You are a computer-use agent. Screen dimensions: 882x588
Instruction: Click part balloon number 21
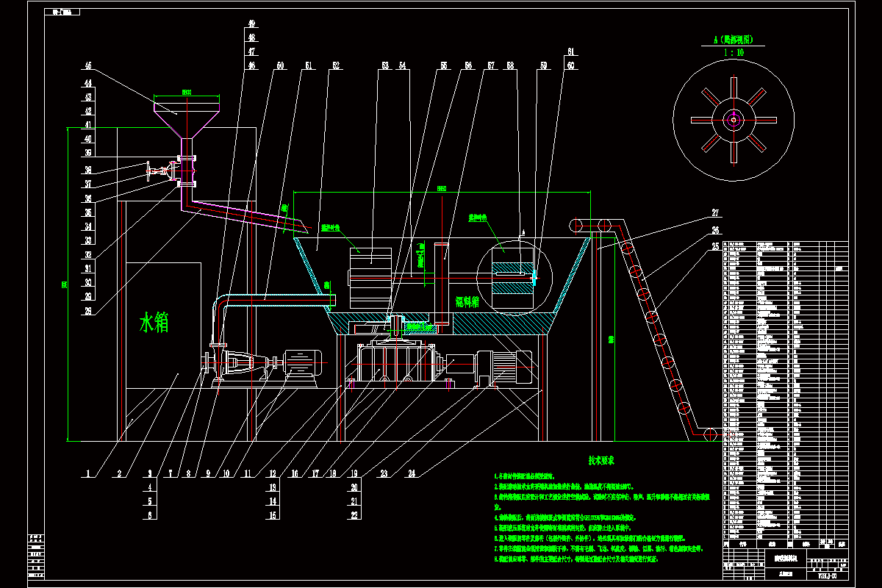(355, 501)
